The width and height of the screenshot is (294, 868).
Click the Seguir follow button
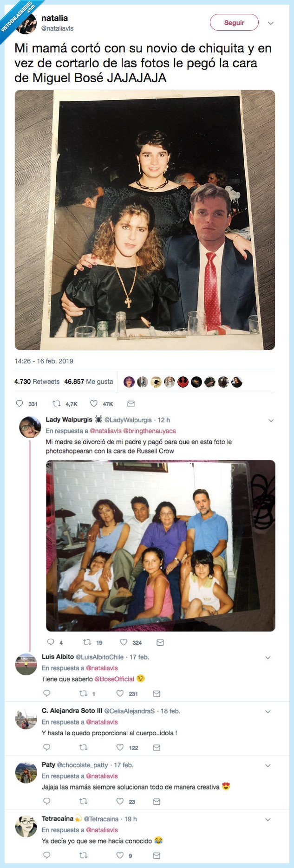coord(234,23)
